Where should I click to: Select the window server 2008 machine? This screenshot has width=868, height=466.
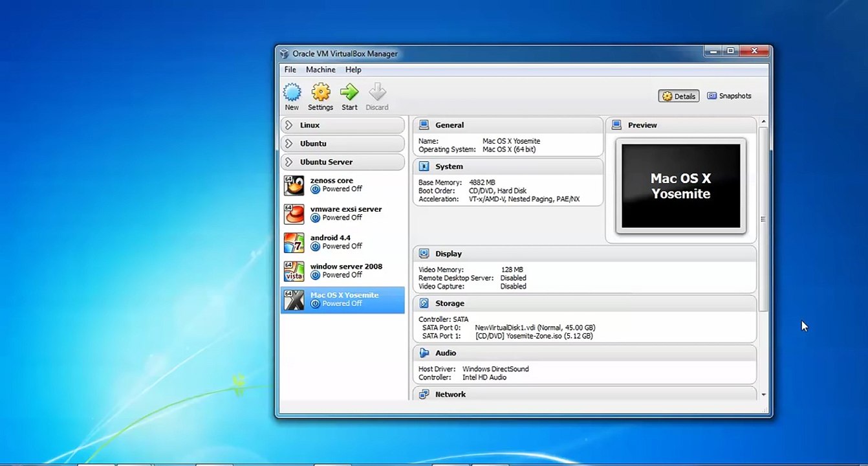[343, 271]
